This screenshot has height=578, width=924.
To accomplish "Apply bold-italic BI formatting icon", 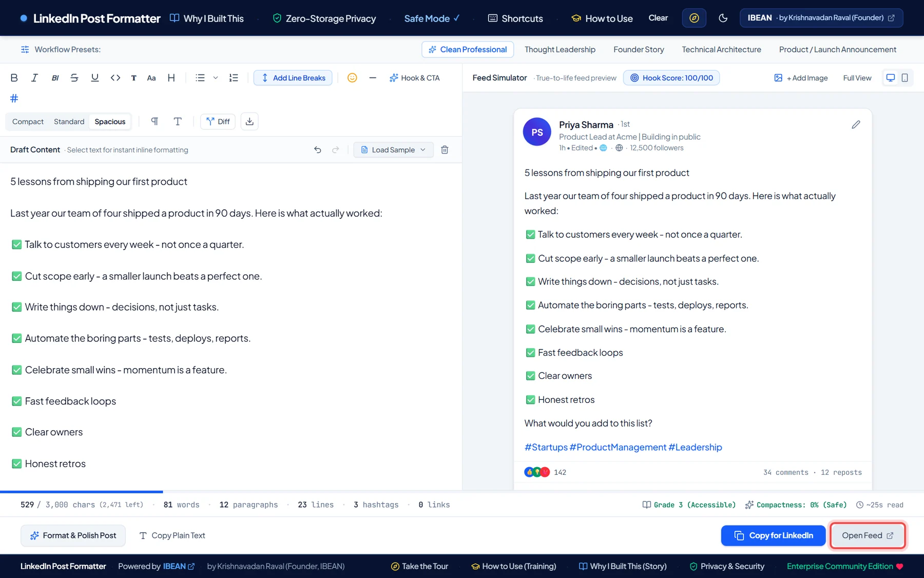I will [55, 78].
